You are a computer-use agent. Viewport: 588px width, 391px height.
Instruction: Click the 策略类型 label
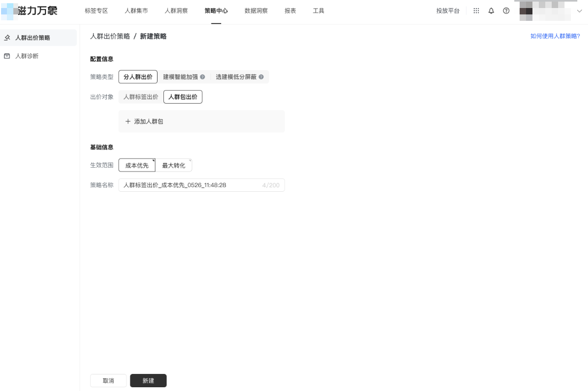coord(101,77)
